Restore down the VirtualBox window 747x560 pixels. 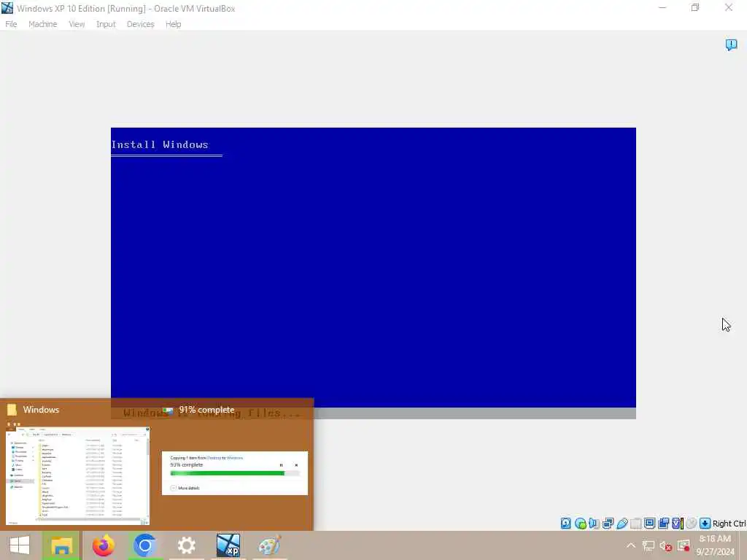pos(695,7)
